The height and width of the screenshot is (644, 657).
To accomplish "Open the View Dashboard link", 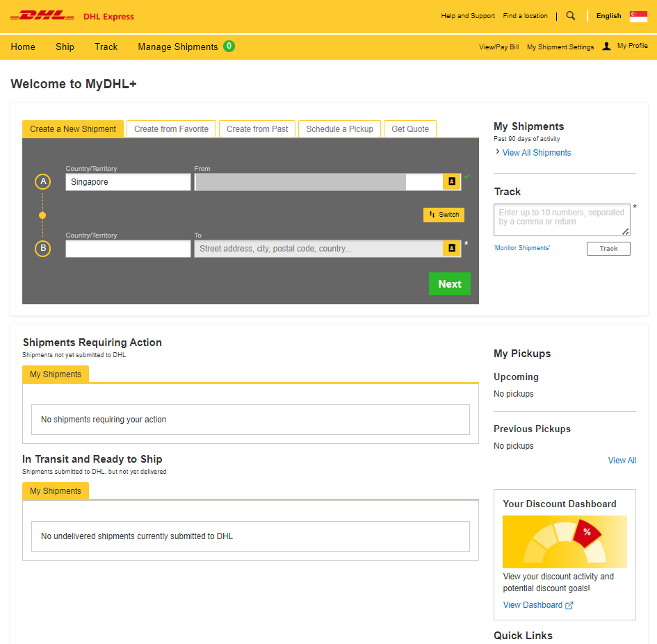I will click(x=533, y=605).
